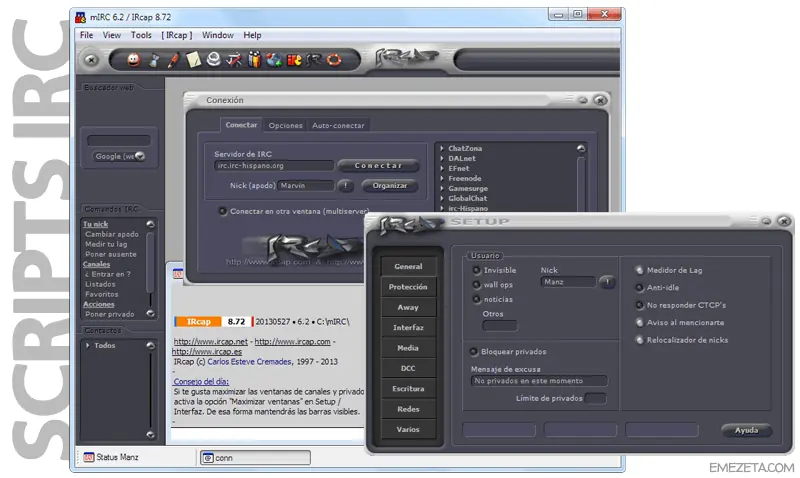Screen dimensions: 800x478
Task: Switch to the Auto-conectar tab
Action: coord(338,125)
